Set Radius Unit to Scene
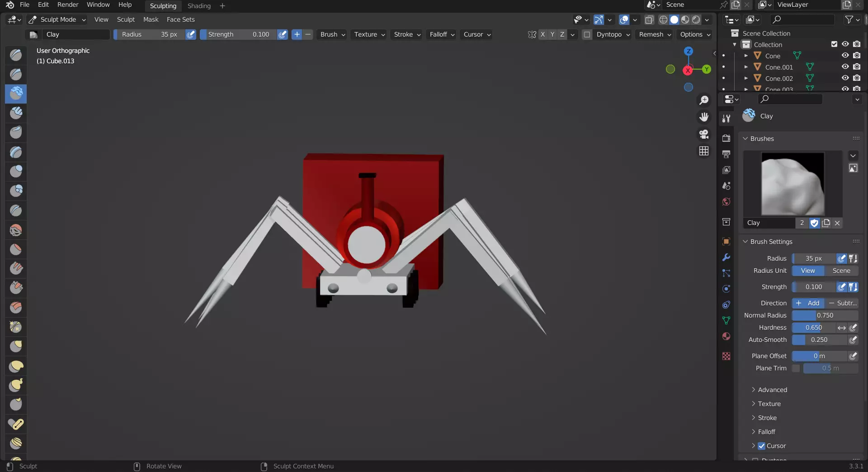This screenshot has width=868, height=472. pos(841,271)
